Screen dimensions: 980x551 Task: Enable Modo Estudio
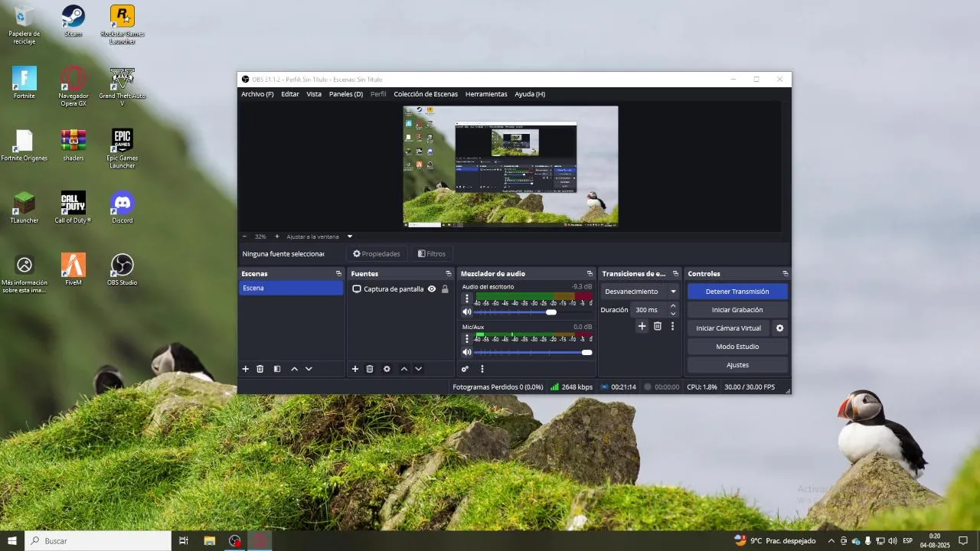coord(737,347)
